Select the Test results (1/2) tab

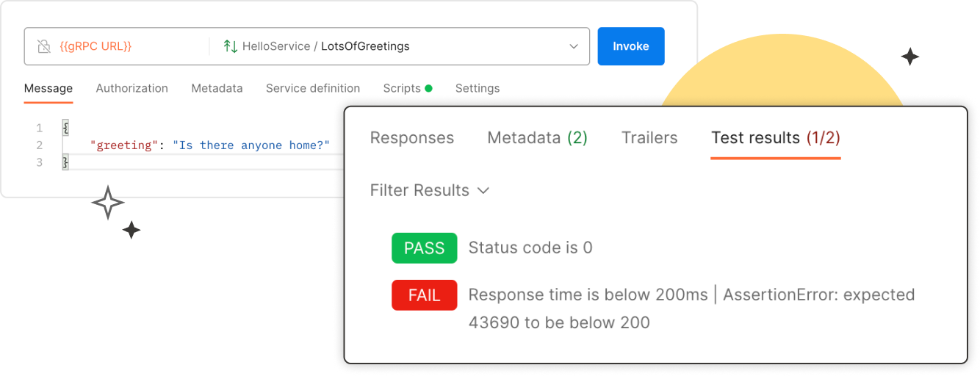click(x=775, y=138)
